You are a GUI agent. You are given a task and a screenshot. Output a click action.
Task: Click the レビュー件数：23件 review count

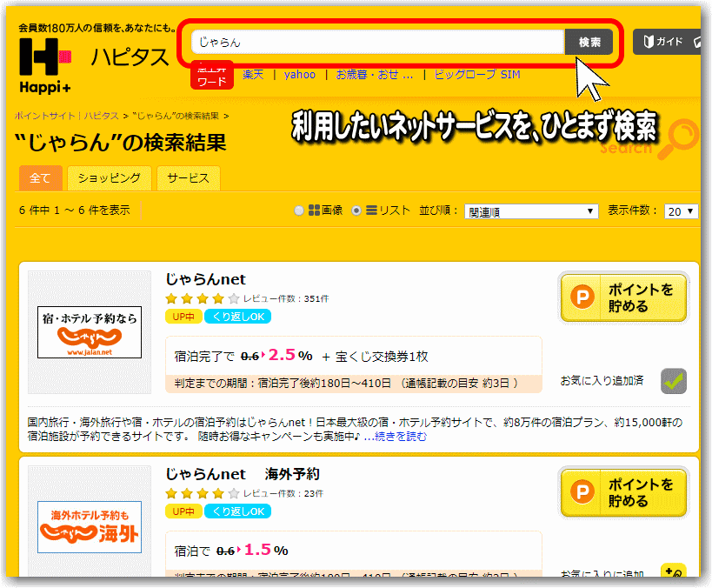point(283,493)
